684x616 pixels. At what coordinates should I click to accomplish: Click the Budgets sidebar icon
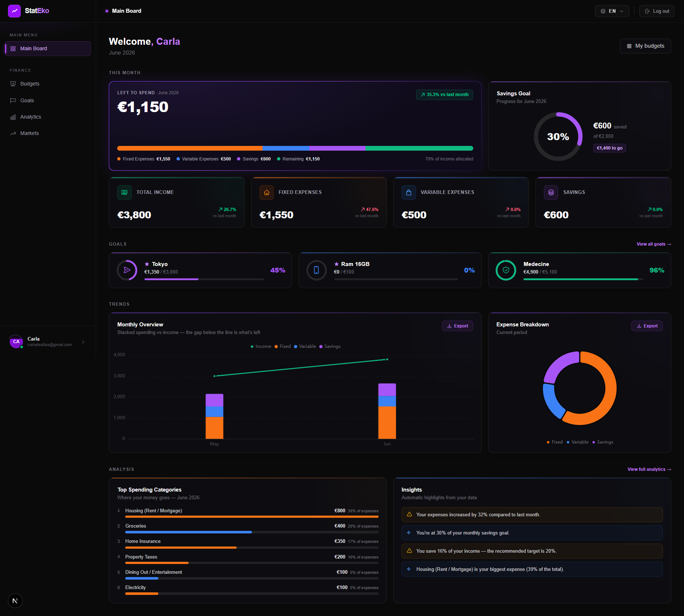(x=13, y=84)
